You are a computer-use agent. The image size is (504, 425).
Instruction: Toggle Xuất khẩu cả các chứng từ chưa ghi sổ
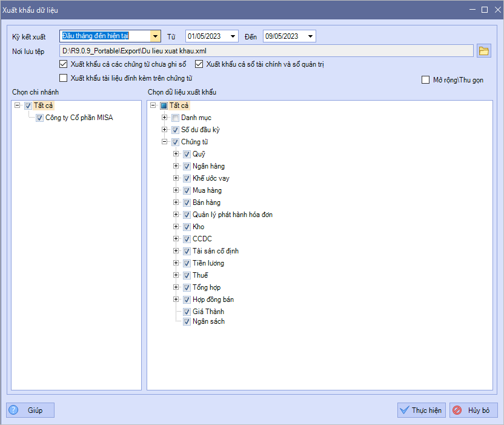pyautogui.click(x=64, y=64)
